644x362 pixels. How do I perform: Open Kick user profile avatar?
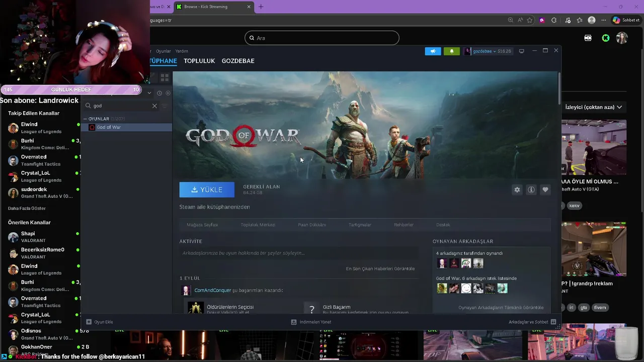click(622, 38)
